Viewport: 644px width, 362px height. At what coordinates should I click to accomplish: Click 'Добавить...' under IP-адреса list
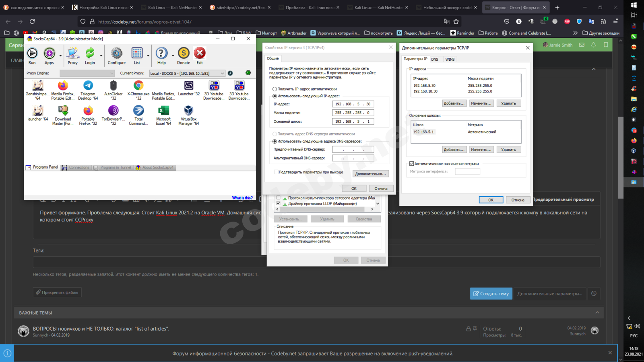(454, 103)
